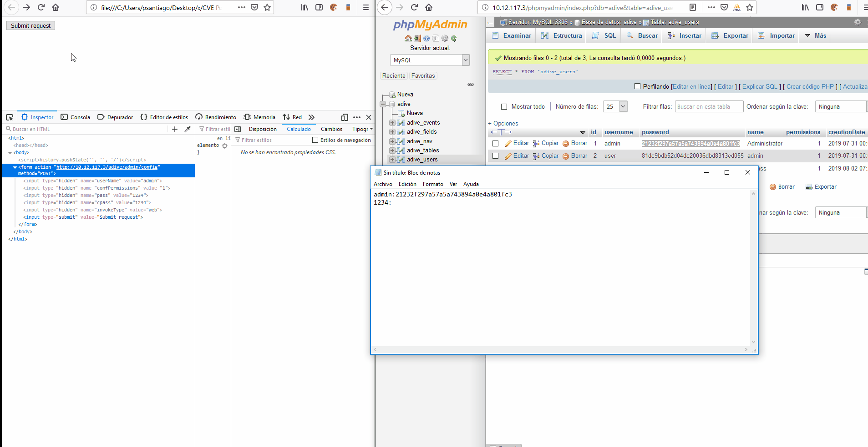Image resolution: width=868 pixels, height=447 pixels.
Task: Click the Crear código PHP link
Action: point(810,86)
